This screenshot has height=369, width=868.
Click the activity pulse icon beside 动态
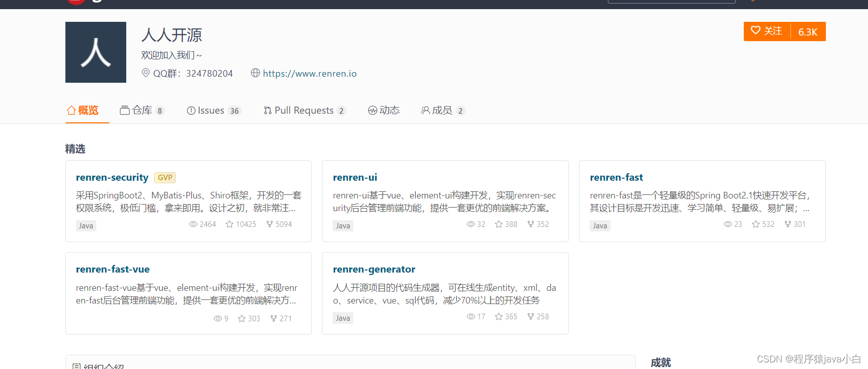[x=373, y=110]
